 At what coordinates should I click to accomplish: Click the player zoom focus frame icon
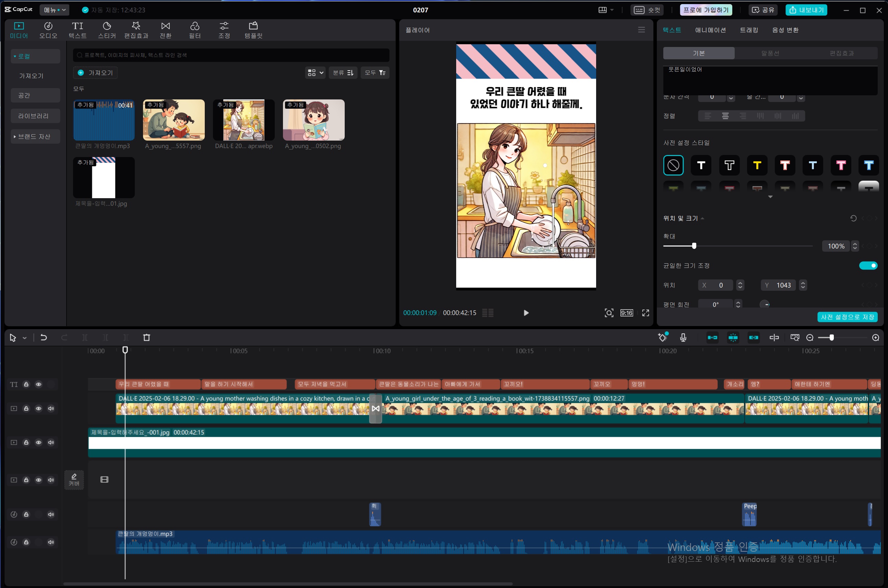(609, 313)
